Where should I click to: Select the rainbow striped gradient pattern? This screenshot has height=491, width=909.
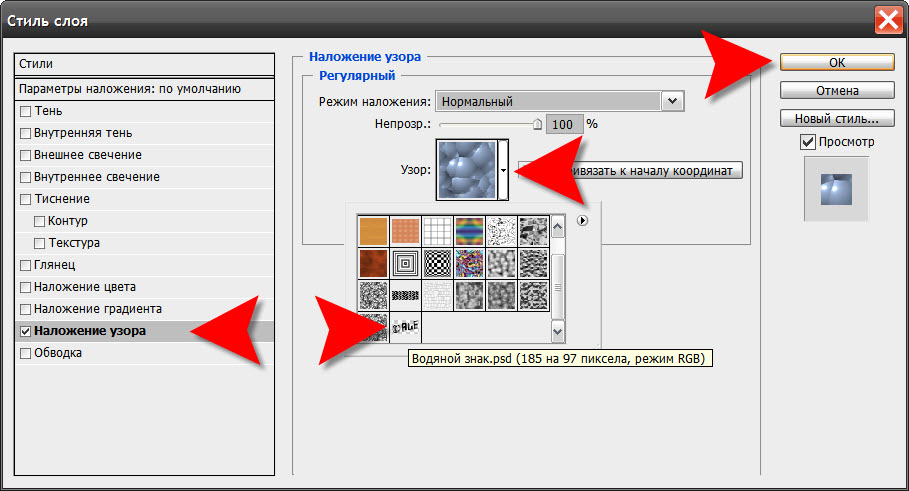(x=469, y=231)
